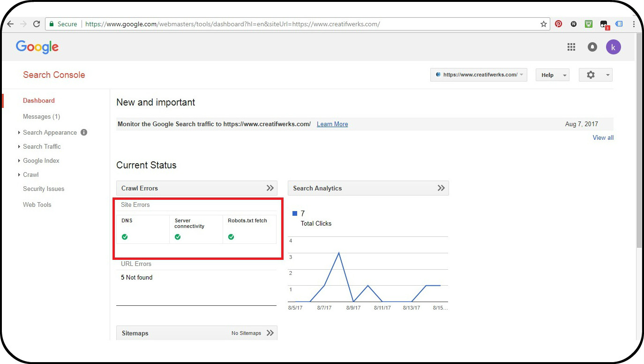Open the Pinterest extension icon

click(558, 24)
